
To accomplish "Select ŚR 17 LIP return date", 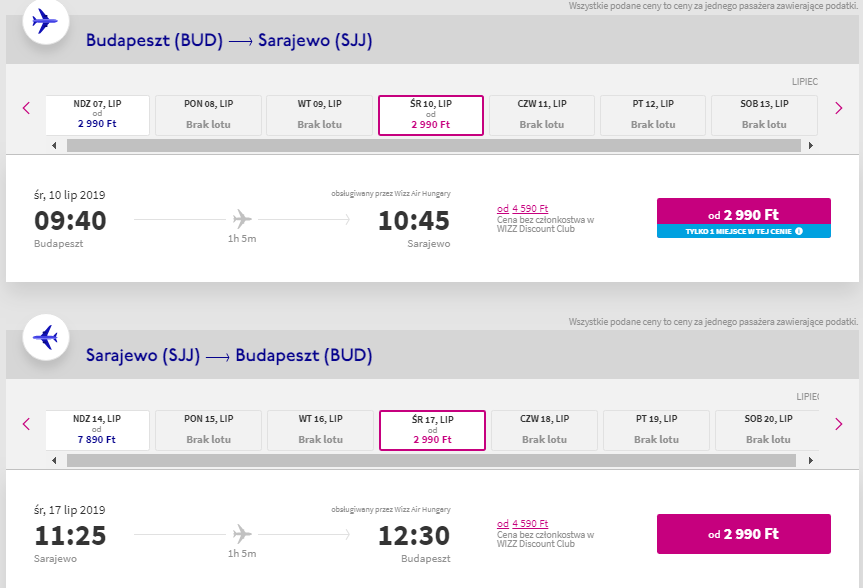I will [432, 430].
